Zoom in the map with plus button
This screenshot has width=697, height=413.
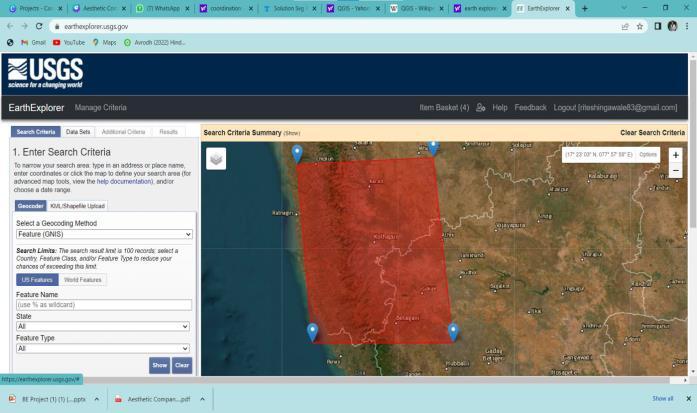pos(676,155)
